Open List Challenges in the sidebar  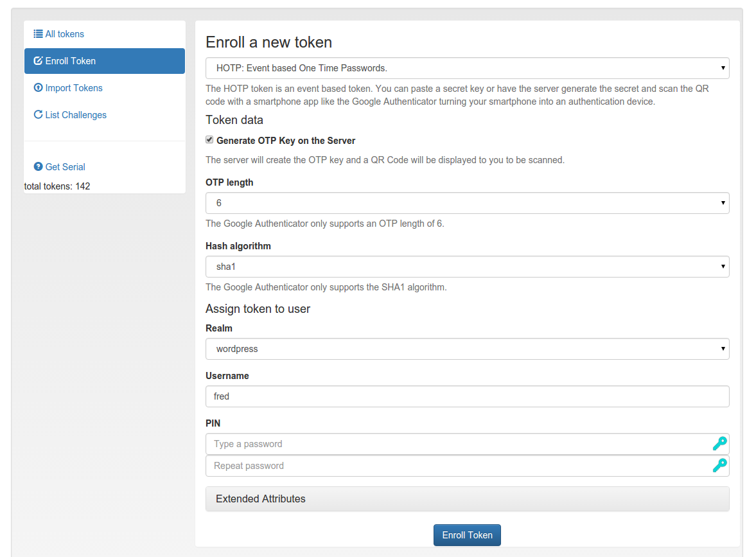pyautogui.click(x=105, y=115)
